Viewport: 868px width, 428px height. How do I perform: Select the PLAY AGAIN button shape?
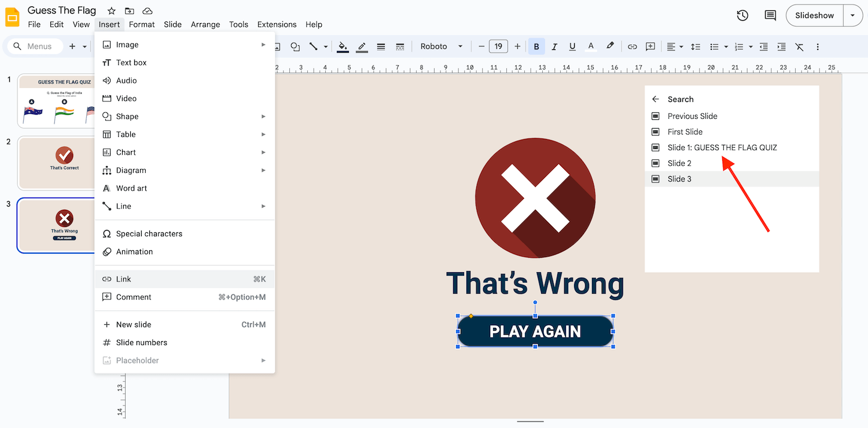point(535,331)
